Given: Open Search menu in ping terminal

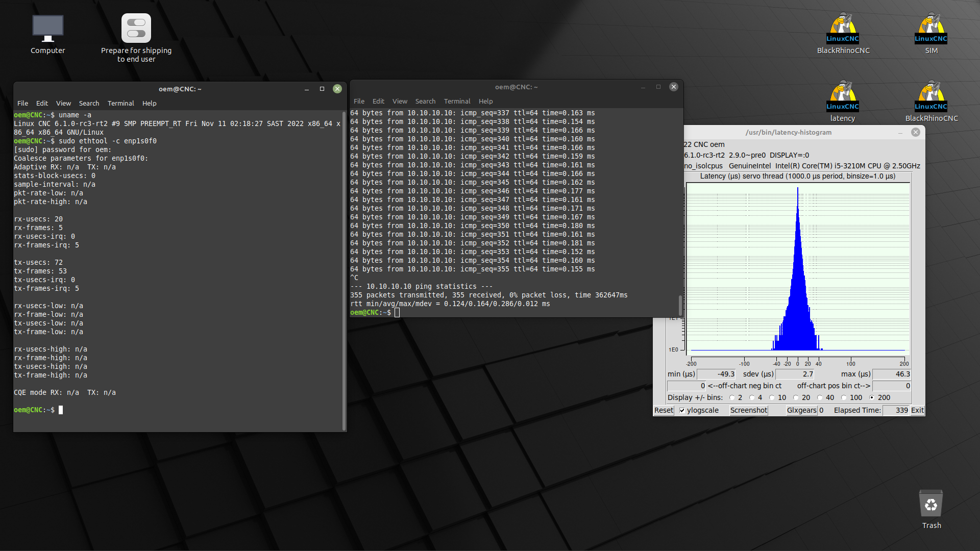Looking at the screenshot, I should tap(425, 101).
